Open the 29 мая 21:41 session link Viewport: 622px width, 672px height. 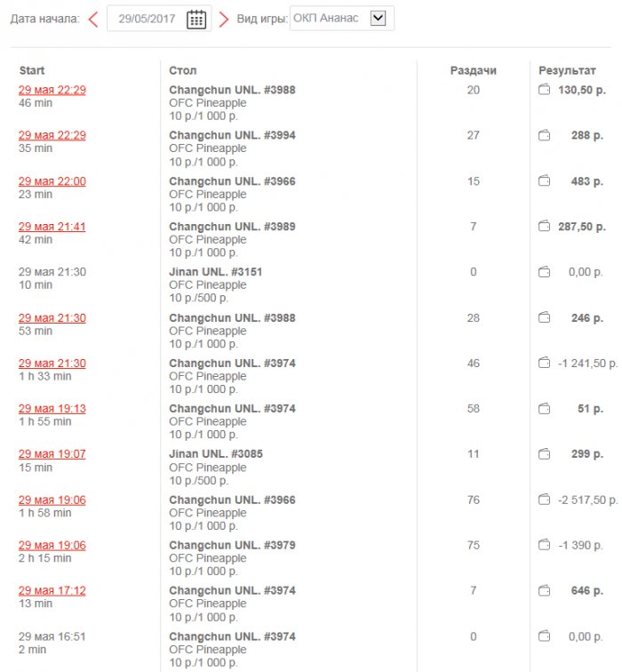52,227
